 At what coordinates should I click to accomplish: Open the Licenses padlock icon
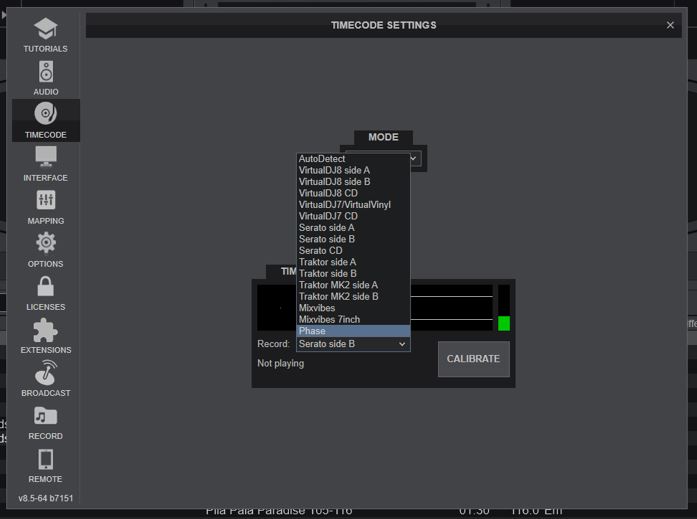45,287
